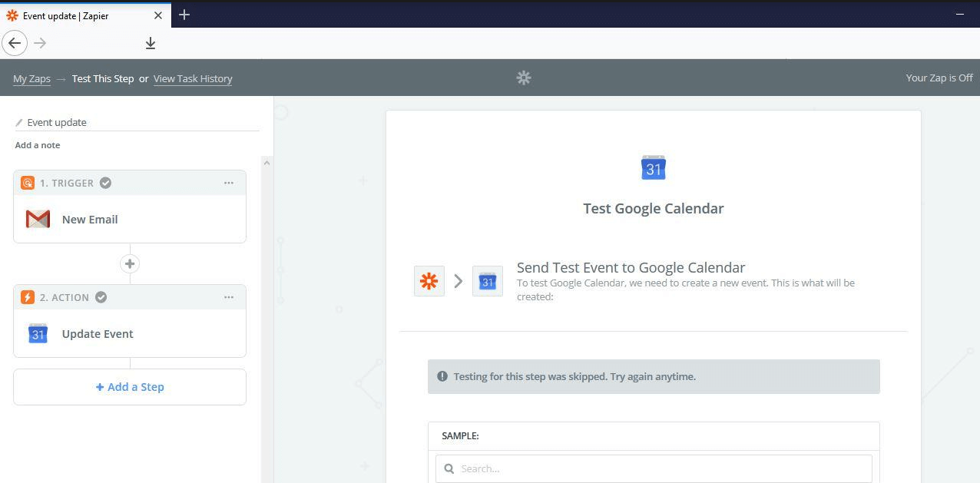
Task: Click the Google Calendar icon beside Update Event
Action: tap(38, 334)
